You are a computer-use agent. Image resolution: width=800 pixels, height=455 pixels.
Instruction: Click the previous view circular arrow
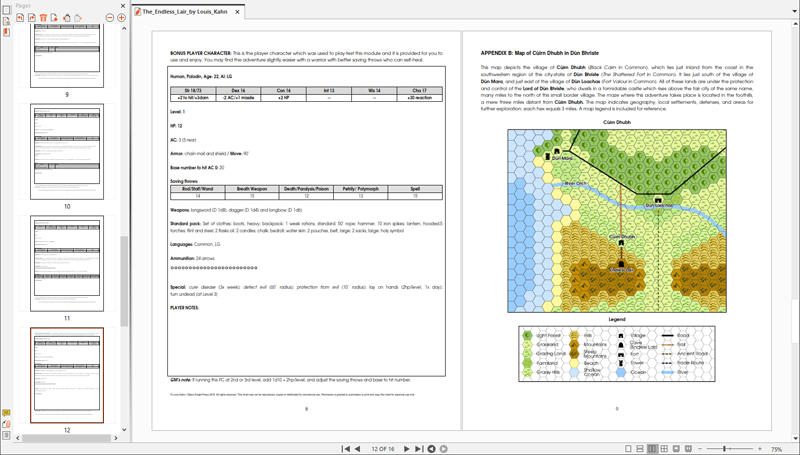(431, 449)
